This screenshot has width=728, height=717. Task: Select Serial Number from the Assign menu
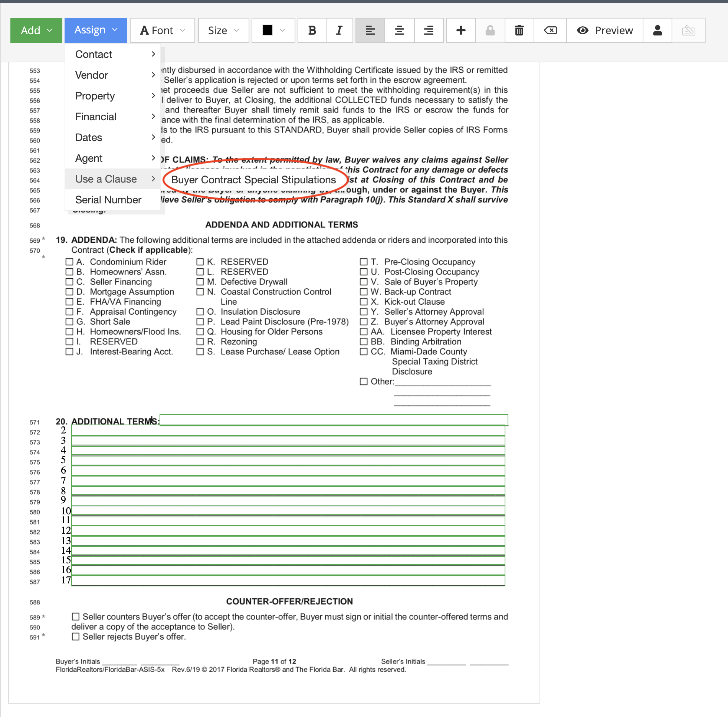coord(108,200)
